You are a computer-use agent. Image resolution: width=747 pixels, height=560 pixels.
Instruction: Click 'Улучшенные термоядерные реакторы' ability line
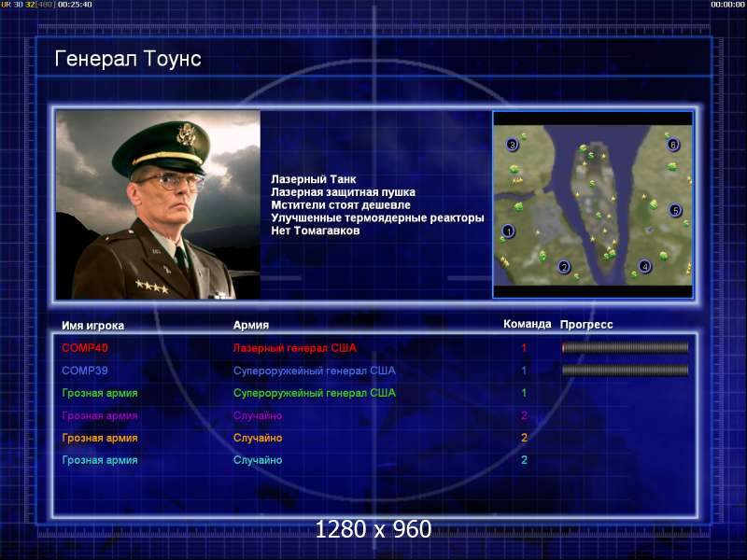tap(377, 218)
